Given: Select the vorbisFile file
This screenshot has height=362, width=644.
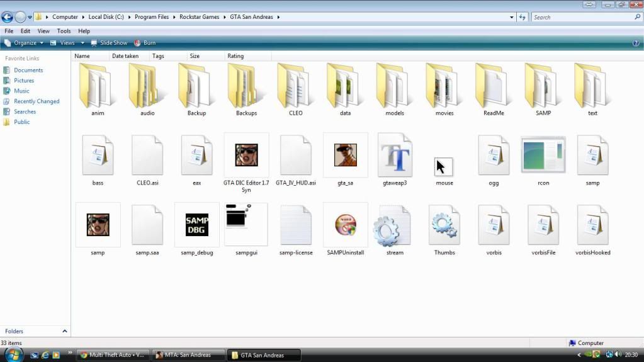Looking at the screenshot, I should pyautogui.click(x=543, y=229).
